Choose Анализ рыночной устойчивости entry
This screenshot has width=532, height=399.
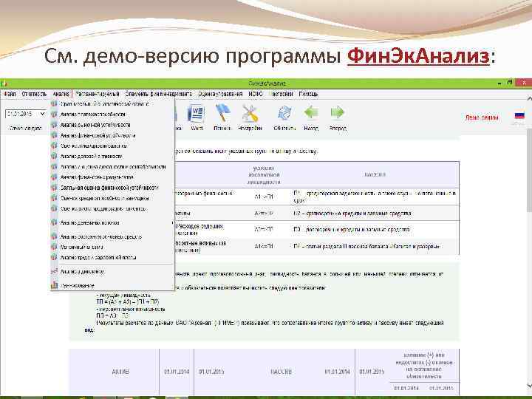pos(112,125)
